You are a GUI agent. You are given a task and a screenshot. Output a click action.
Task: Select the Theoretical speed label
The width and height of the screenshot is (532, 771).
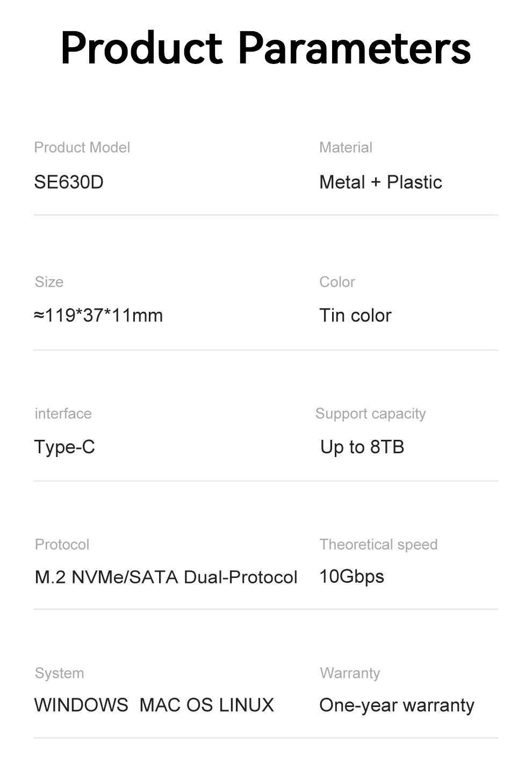[378, 544]
